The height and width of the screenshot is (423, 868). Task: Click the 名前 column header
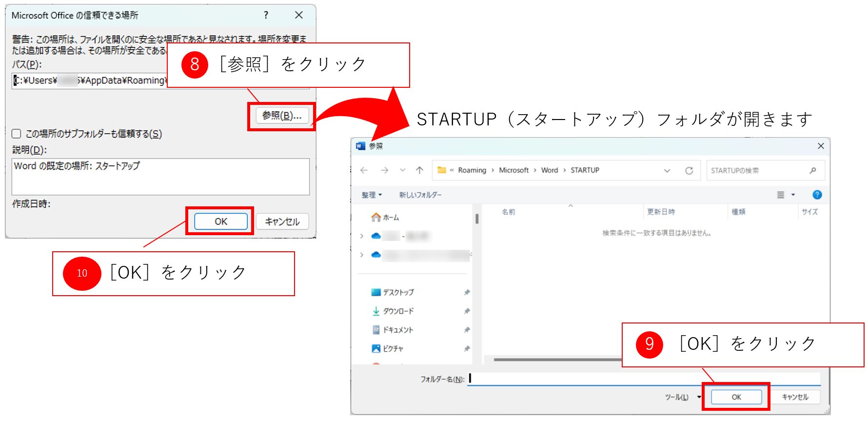click(x=509, y=212)
